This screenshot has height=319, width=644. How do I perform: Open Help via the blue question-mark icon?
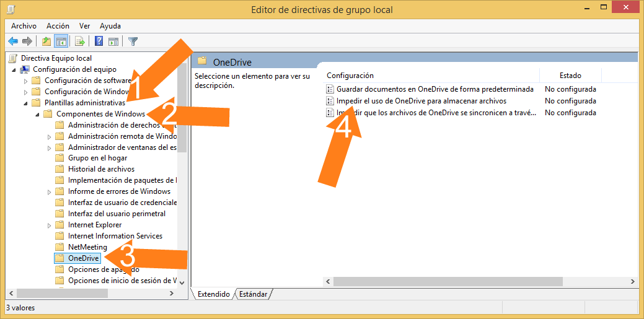point(99,42)
